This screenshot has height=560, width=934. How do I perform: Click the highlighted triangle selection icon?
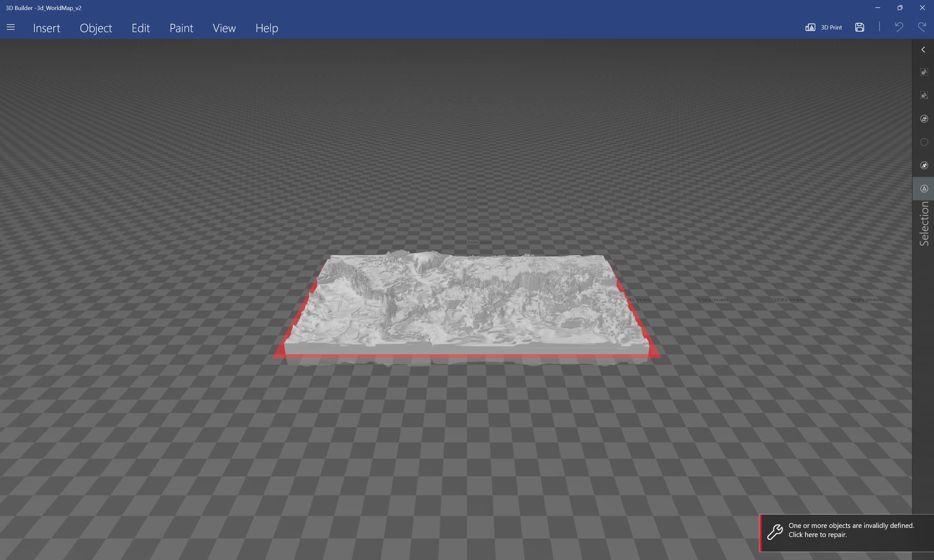click(924, 189)
